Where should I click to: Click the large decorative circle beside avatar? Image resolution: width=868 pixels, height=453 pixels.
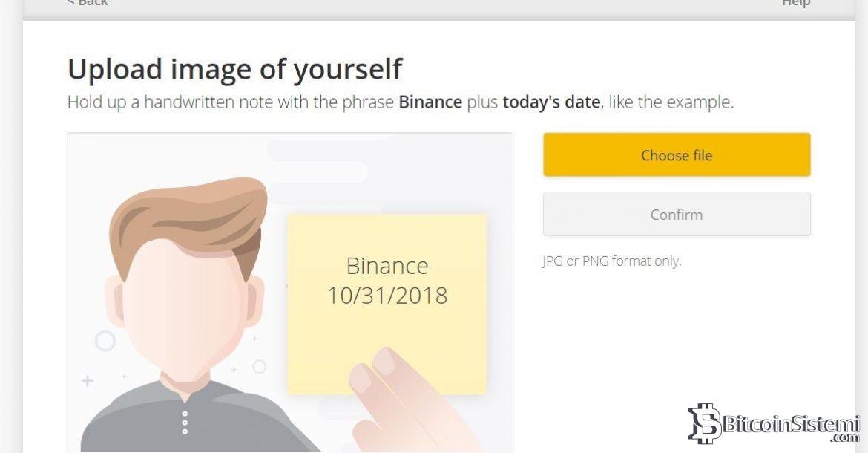105,341
